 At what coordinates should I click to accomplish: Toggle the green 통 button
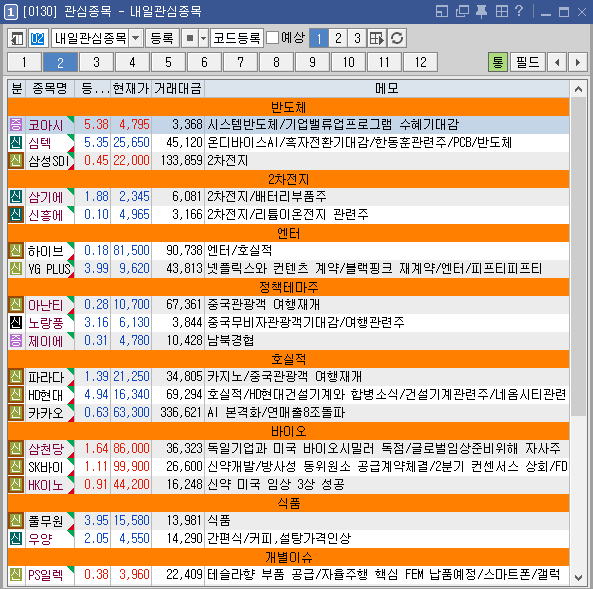tap(498, 62)
